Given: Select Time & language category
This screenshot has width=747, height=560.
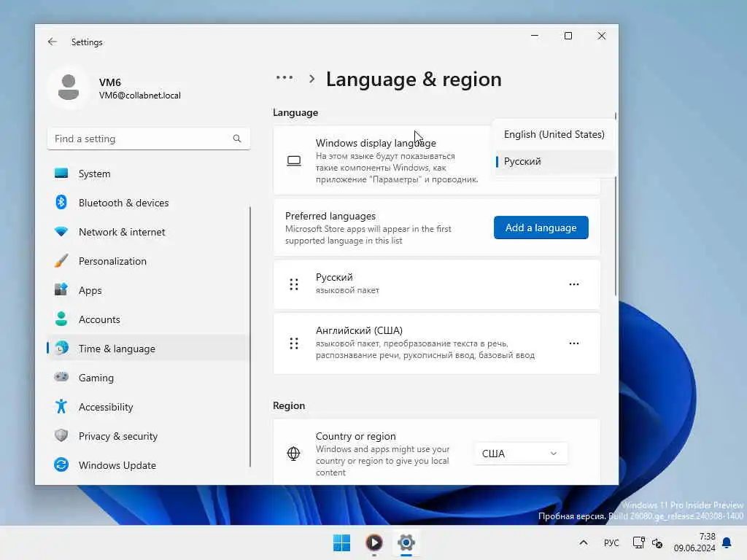Looking at the screenshot, I should [x=149, y=348].
